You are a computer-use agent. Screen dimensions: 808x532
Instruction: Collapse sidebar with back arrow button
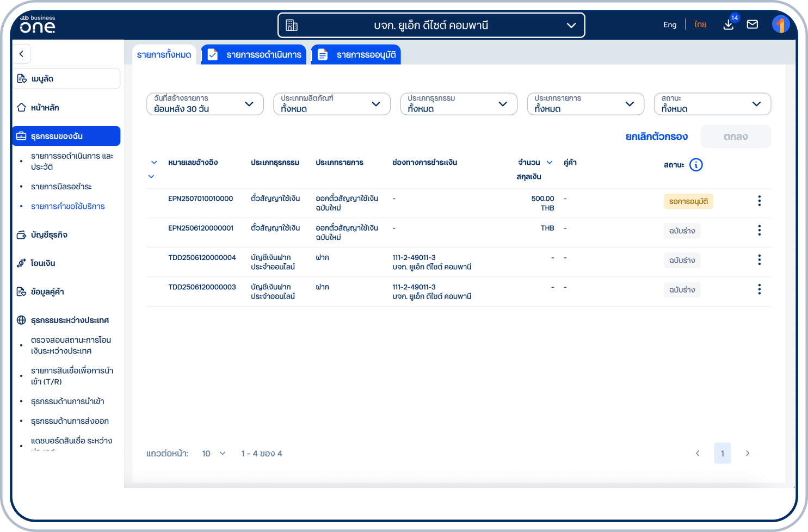[22, 54]
